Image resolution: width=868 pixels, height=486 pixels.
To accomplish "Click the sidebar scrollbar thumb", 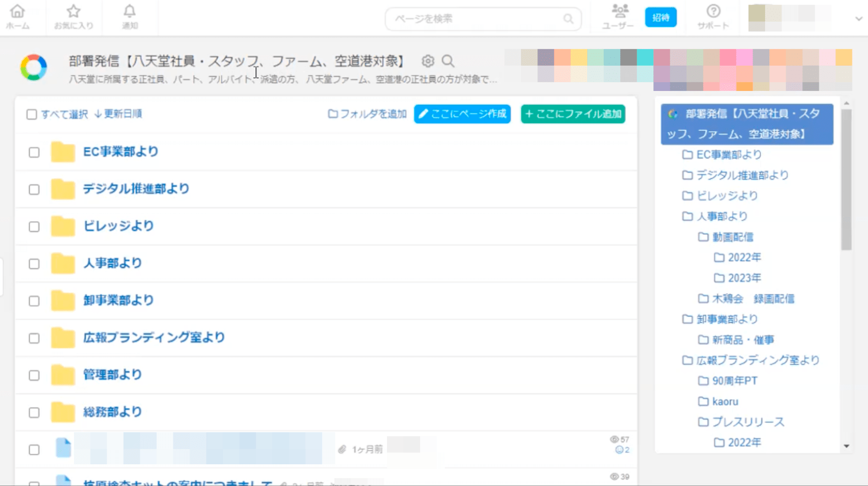I will click(846, 179).
